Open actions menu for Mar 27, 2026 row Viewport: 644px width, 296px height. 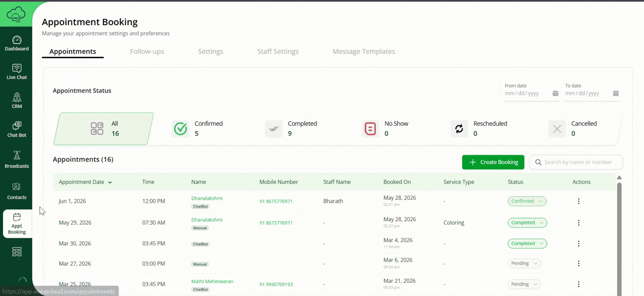579,263
